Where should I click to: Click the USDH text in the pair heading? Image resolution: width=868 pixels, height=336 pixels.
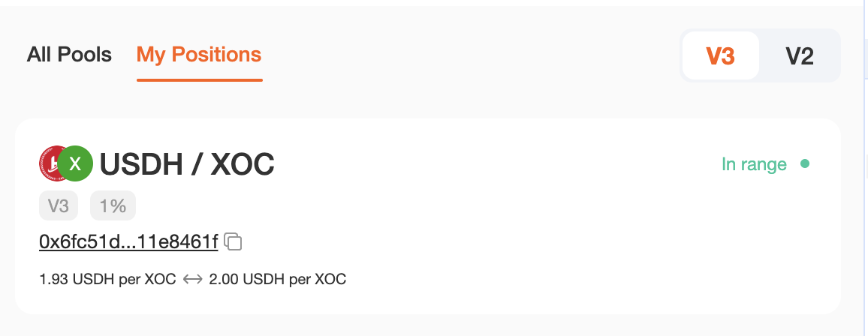click(141, 164)
